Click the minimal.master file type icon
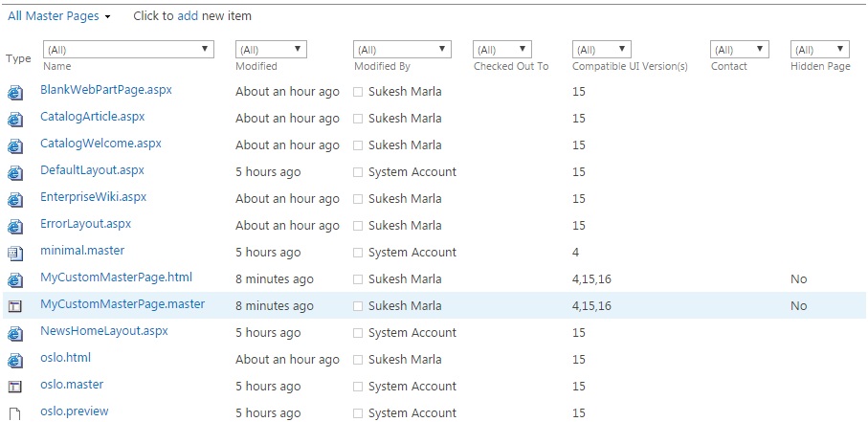868x422 pixels. pos(15,254)
